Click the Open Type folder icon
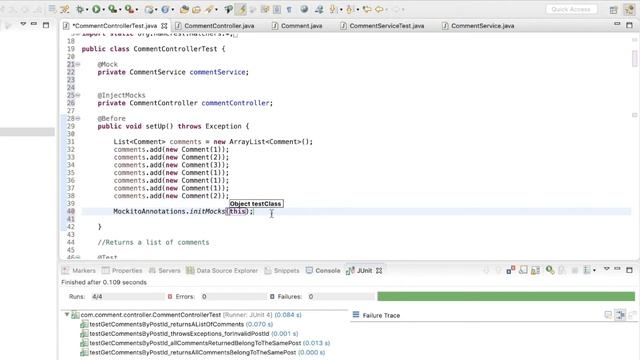This screenshot has width=640, height=360. click(184, 9)
